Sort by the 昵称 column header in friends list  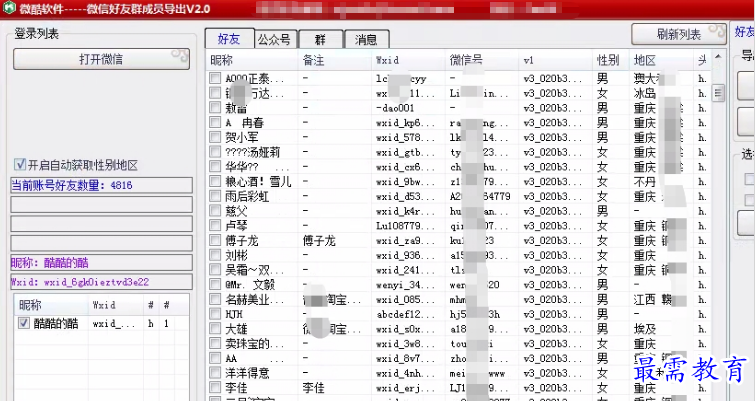252,60
